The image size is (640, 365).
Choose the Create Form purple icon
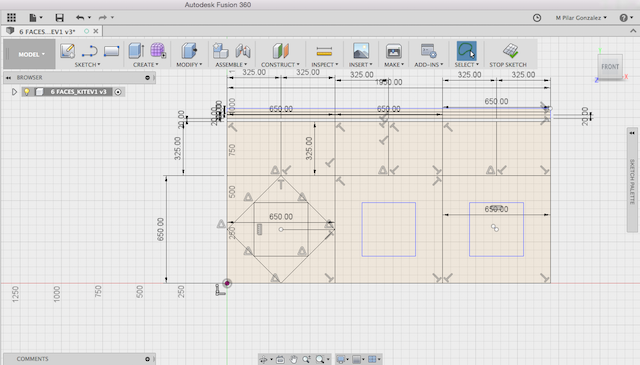[158, 51]
